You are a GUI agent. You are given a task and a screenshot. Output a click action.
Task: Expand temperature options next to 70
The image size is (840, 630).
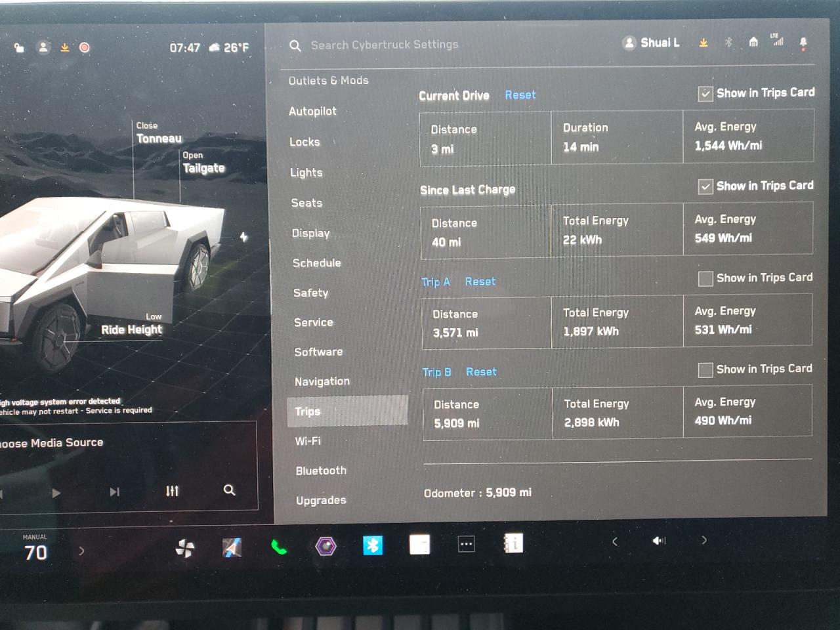pos(81,551)
